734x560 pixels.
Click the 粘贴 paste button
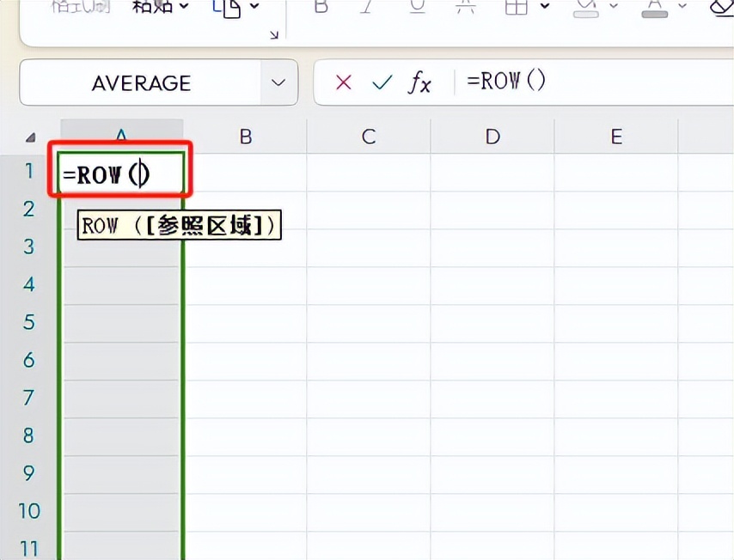(153, 6)
